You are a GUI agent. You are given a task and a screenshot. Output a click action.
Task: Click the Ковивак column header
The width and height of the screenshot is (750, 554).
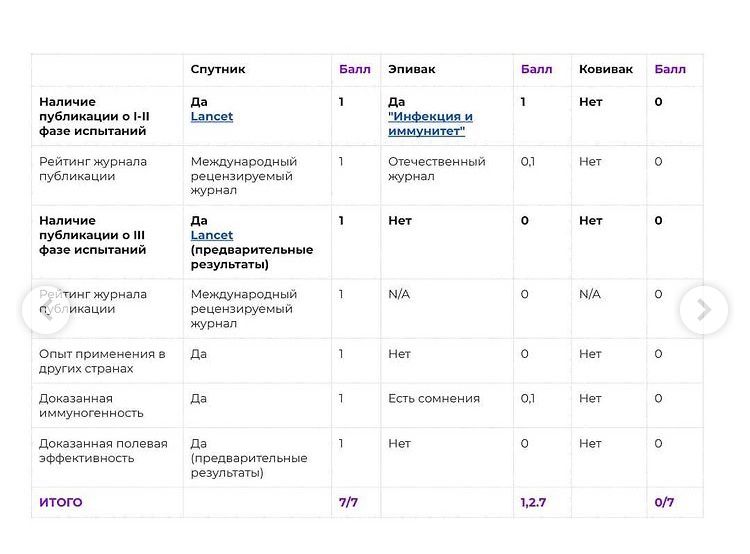(x=606, y=70)
